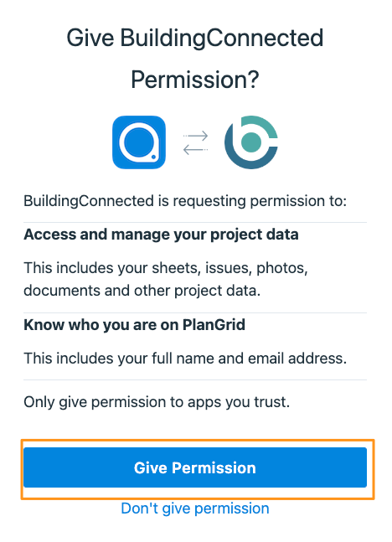This screenshot has height=542, width=392.
Task: Click the 'Give BuildingConnected' heading text
Action: point(195,38)
